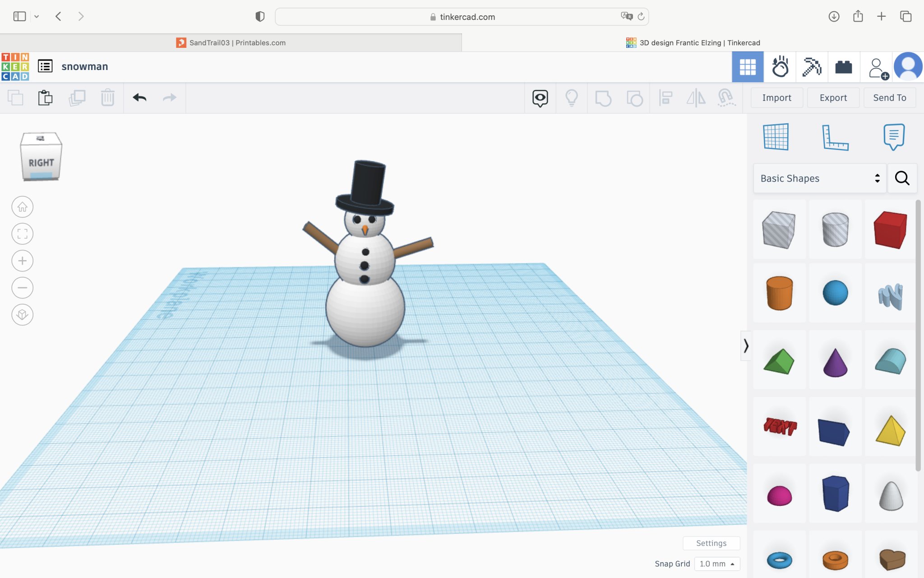Image resolution: width=924 pixels, height=578 pixels.
Task: Open the Basic Shapes dropdown
Action: click(819, 178)
